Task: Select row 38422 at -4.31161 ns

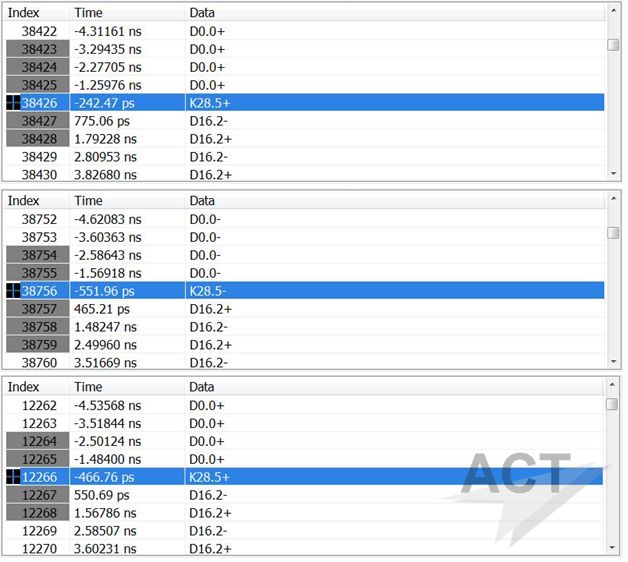Action: point(304,31)
